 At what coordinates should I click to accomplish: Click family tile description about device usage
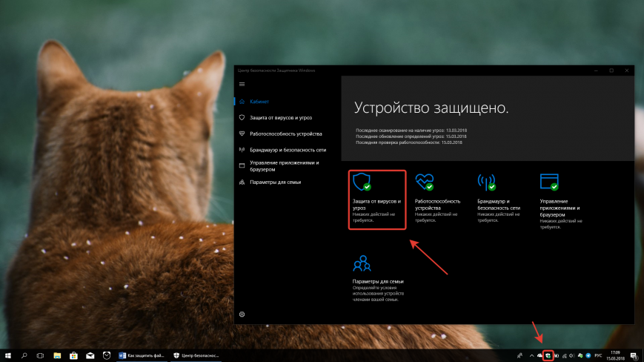pos(378,294)
